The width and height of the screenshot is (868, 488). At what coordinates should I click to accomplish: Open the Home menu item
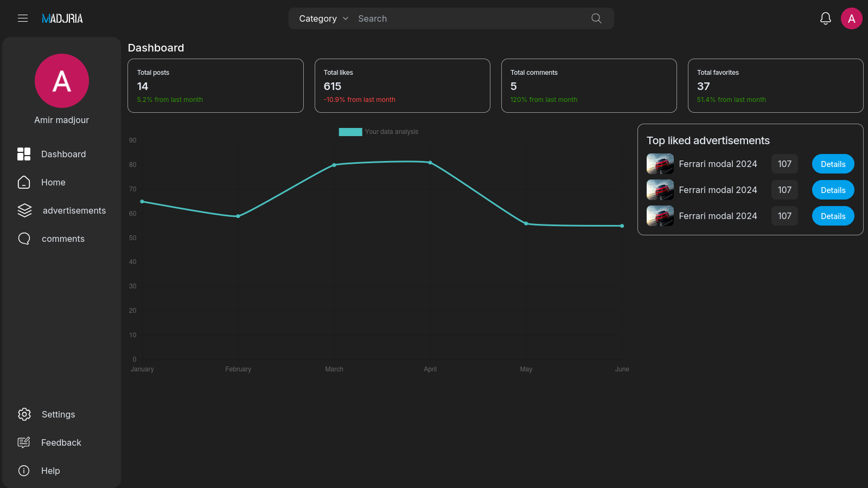click(x=53, y=182)
